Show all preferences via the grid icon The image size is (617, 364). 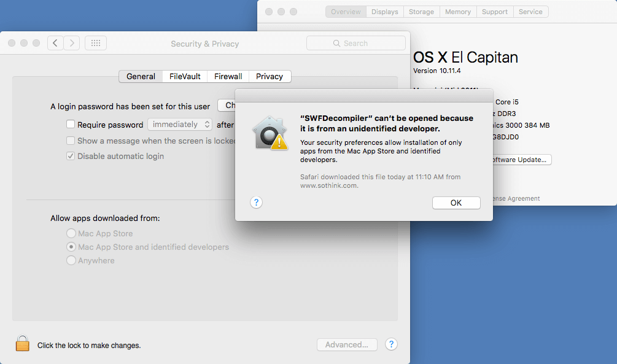[96, 43]
